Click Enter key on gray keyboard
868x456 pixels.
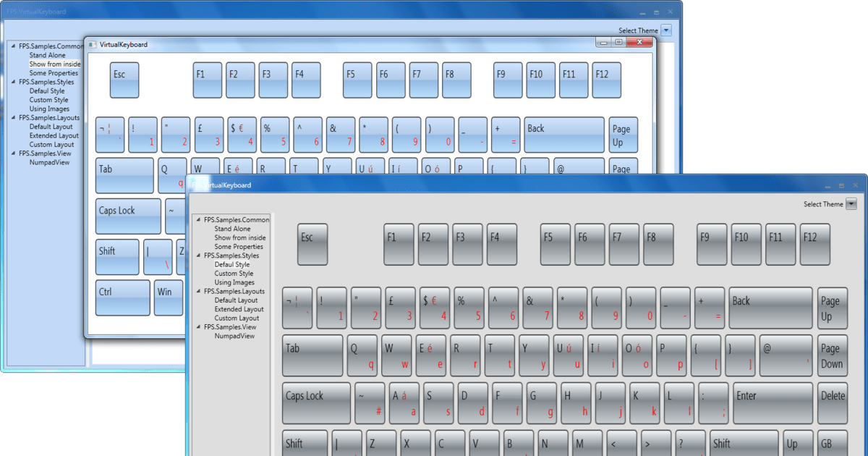point(773,403)
